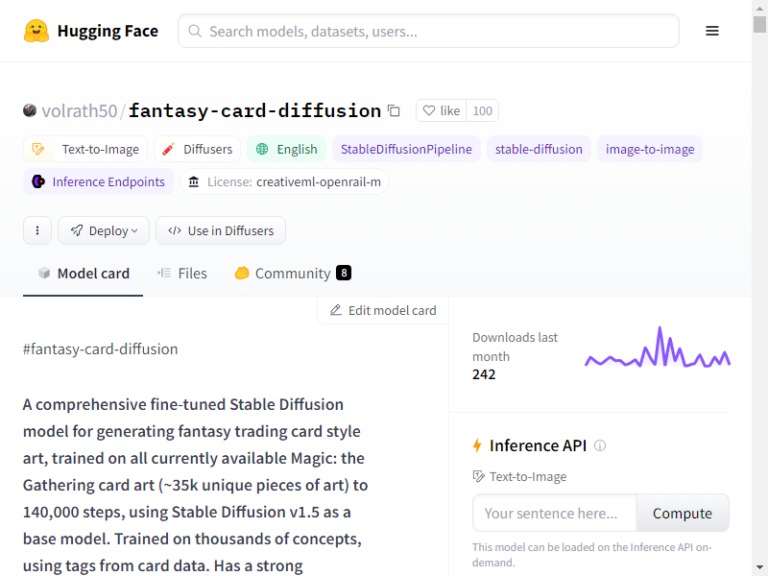Image resolution: width=768 pixels, height=576 pixels.
Task: Click the pencil icon beside Edit model card
Action: click(x=336, y=310)
